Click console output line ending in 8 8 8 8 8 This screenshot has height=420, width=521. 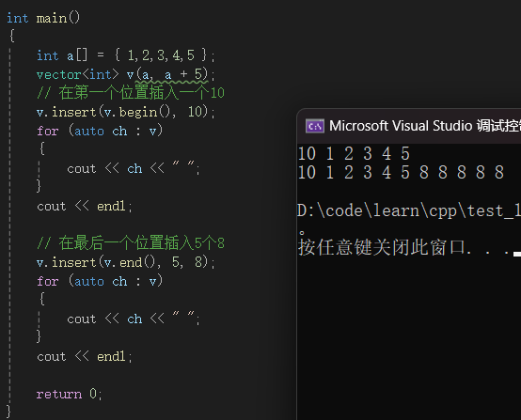(401, 173)
